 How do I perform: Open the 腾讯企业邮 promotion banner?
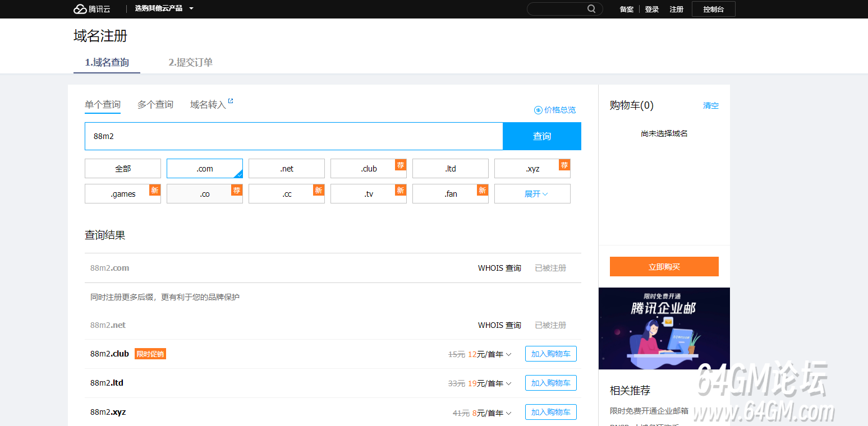(x=664, y=328)
